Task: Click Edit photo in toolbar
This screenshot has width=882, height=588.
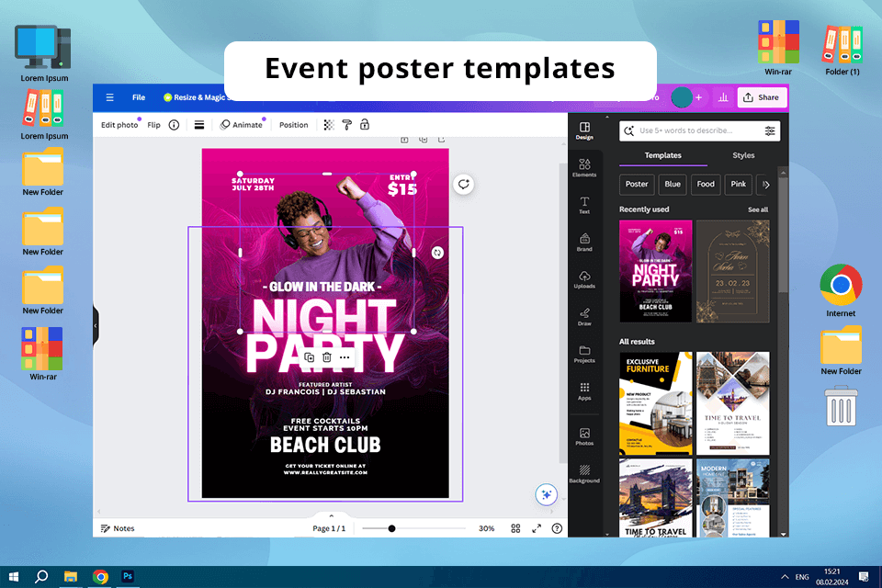Action: click(x=119, y=125)
